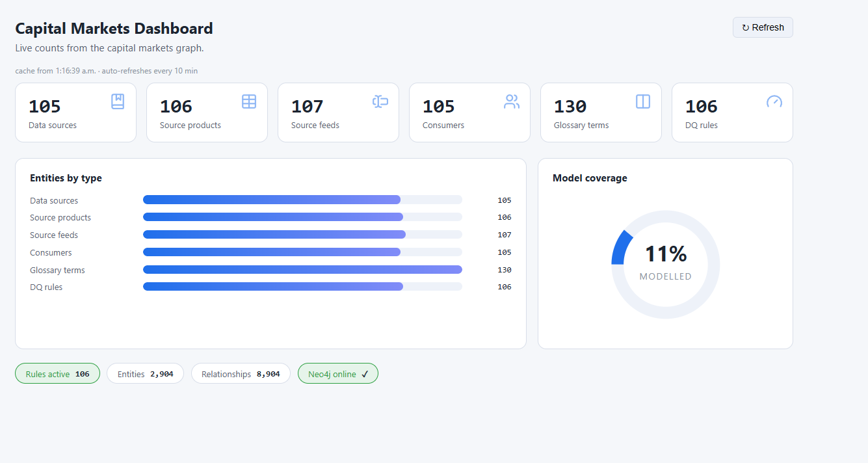Click the Glossary terms row label in Entities by type
Screen dimensions: 868x463
(x=57, y=271)
